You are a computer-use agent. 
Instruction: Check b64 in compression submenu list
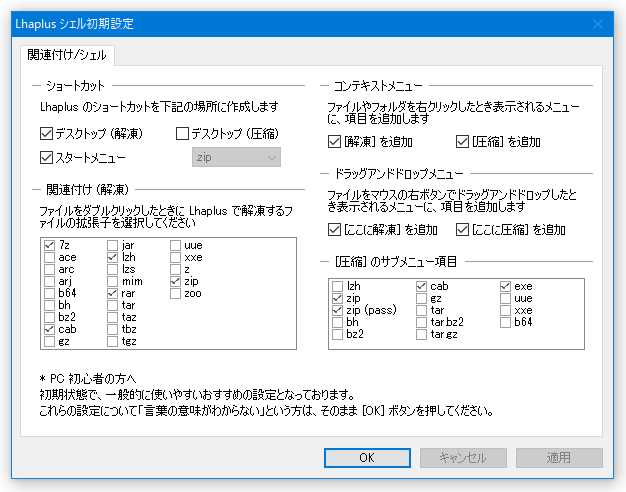[x=505, y=322]
